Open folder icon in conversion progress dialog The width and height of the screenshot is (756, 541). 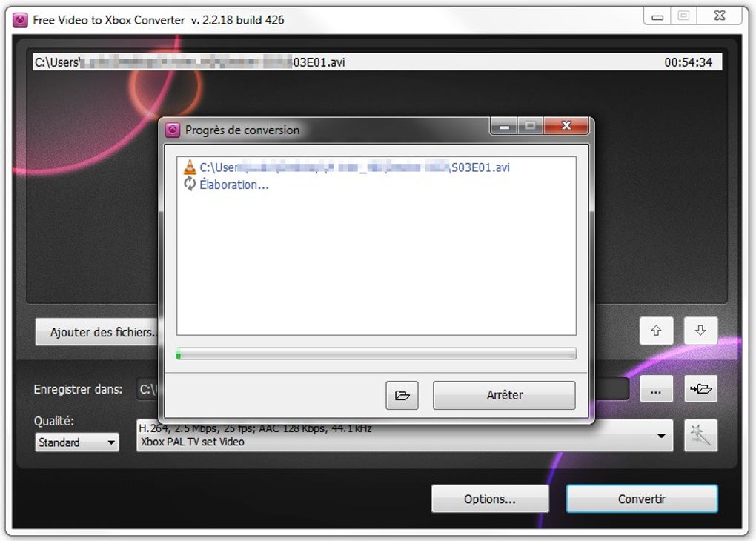[402, 396]
